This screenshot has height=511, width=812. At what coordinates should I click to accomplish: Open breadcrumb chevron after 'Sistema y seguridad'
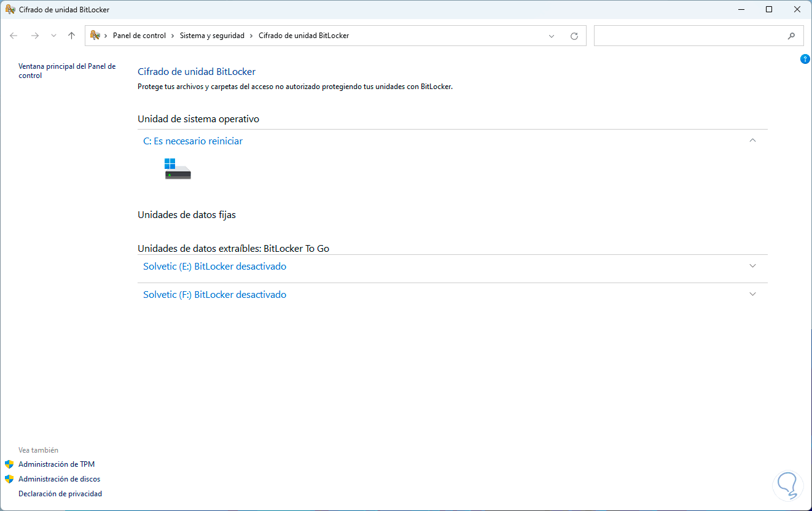click(x=252, y=36)
